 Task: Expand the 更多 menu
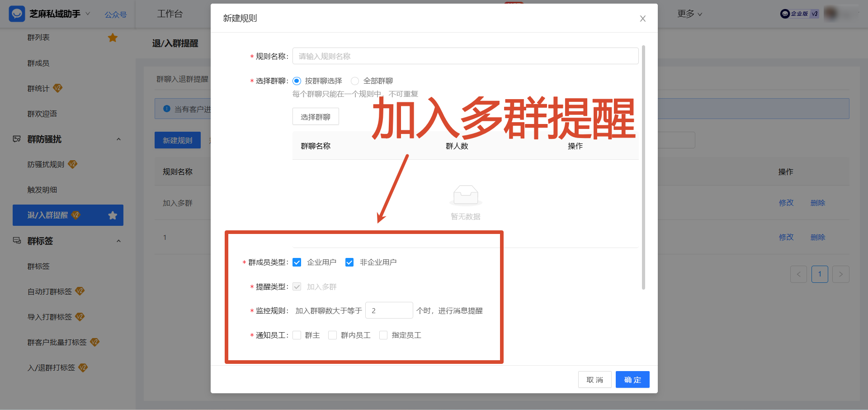689,14
